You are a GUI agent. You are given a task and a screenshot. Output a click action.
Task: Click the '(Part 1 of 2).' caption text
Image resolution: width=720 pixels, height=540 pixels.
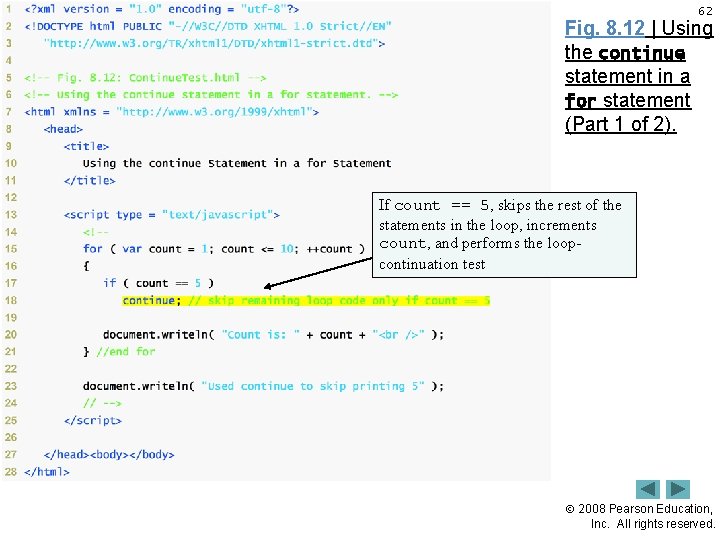[620, 124]
